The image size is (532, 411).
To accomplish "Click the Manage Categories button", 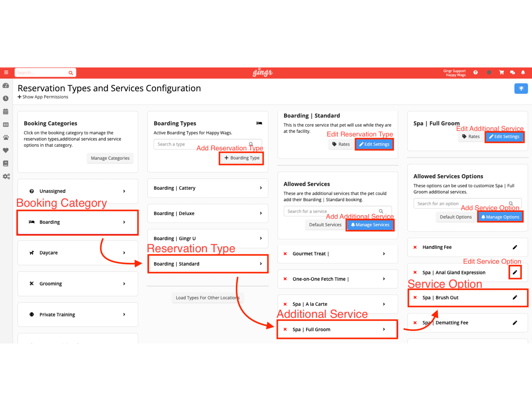I will (x=110, y=158).
